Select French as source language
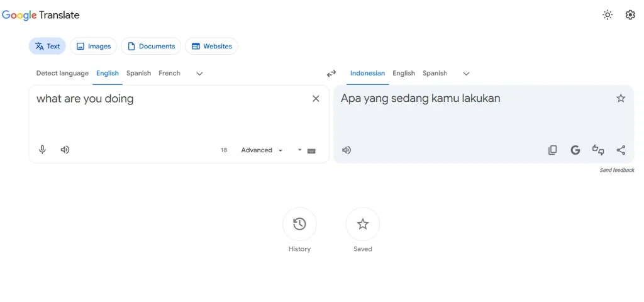Screen dimensions: 644x302 pos(170,73)
